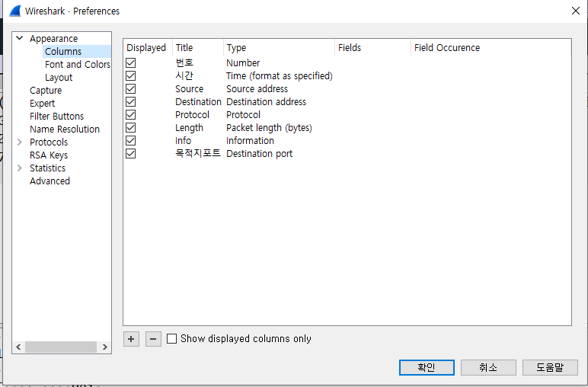Image resolution: width=588 pixels, height=387 pixels.
Task: Select the 시간 title cell
Action: [184, 75]
